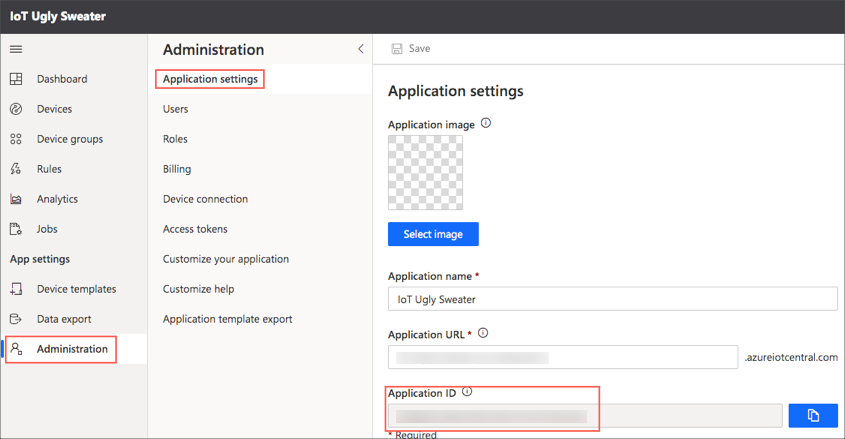Click the Jobs clipboard icon
The image size is (845, 439).
[16, 229]
